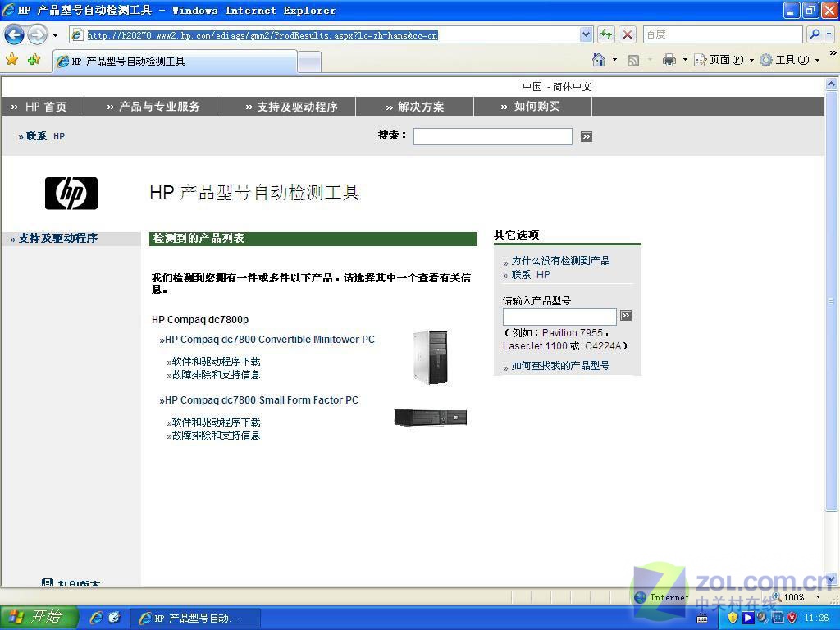
Task: Click the Home page house icon
Action: tap(599, 60)
